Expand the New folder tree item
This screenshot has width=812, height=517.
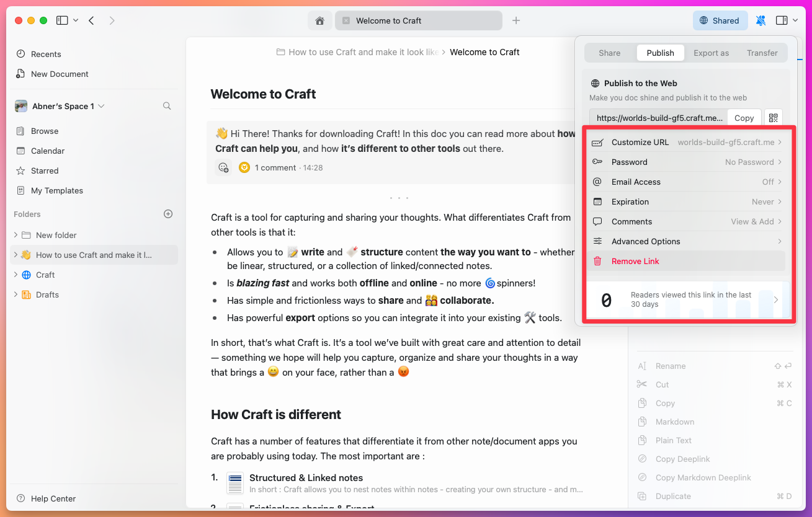point(16,235)
